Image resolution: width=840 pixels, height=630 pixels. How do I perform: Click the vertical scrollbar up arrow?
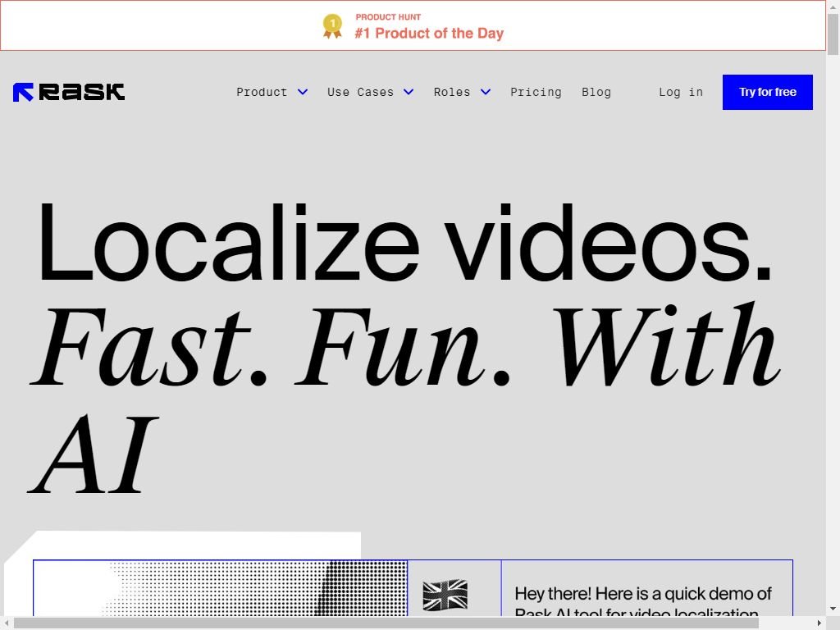[x=833, y=7]
